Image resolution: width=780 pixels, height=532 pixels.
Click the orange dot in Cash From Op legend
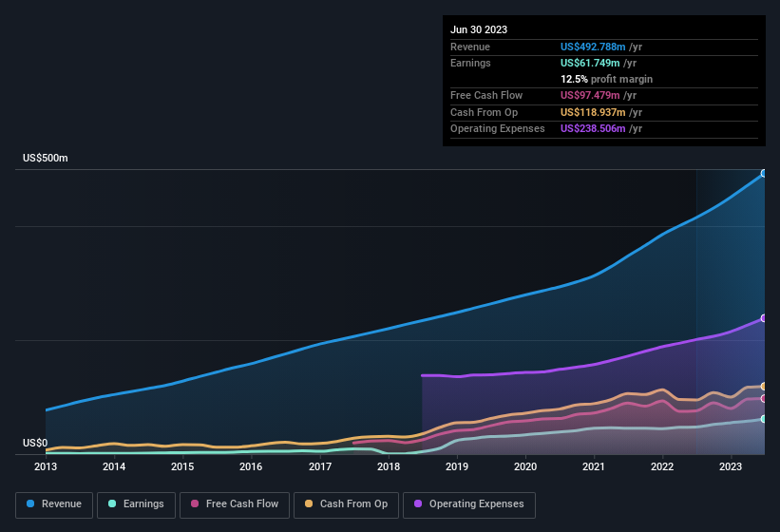coord(309,503)
